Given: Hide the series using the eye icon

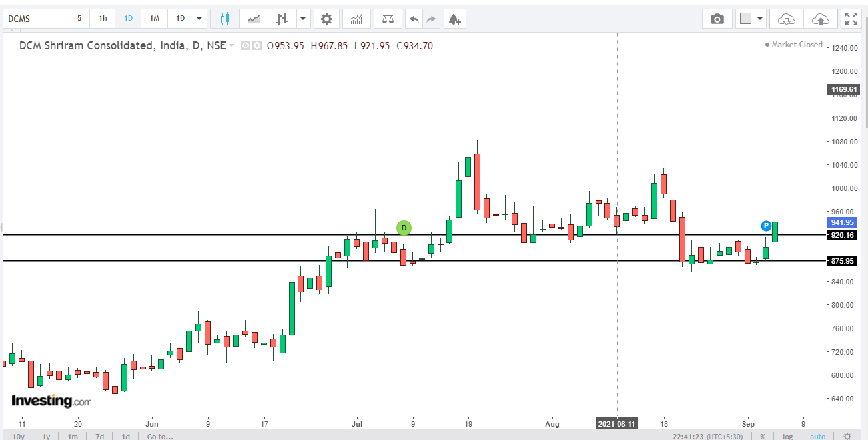Looking at the screenshot, I should point(245,46).
